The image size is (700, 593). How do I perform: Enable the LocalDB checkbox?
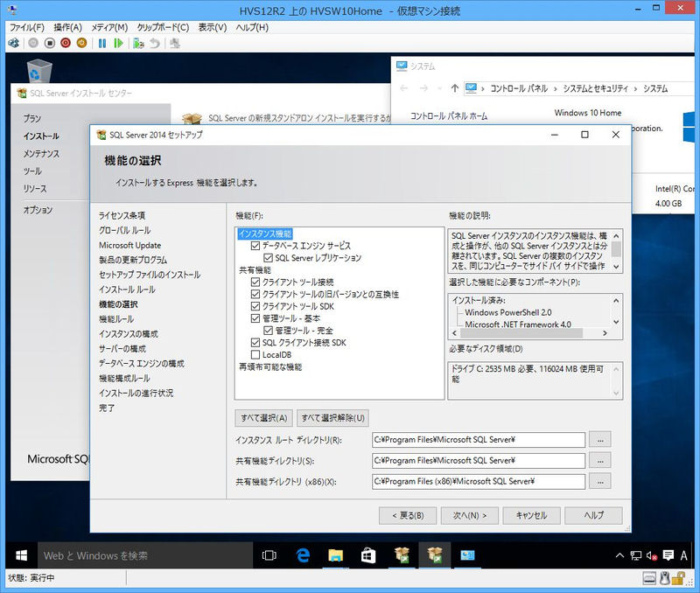tap(255, 355)
